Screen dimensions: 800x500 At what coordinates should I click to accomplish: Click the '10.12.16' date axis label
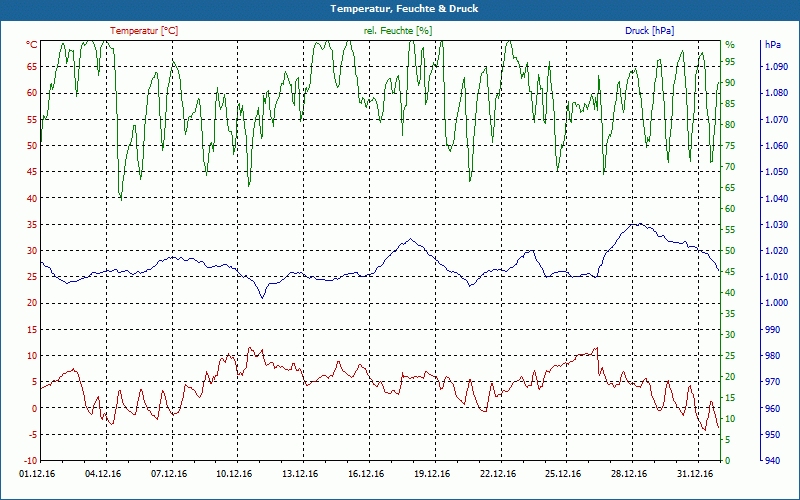pyautogui.click(x=234, y=474)
